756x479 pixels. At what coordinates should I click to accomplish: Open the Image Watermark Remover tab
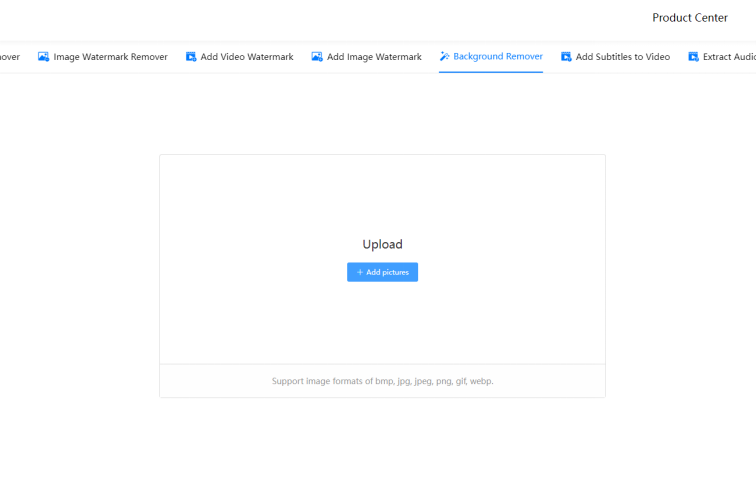(x=103, y=57)
